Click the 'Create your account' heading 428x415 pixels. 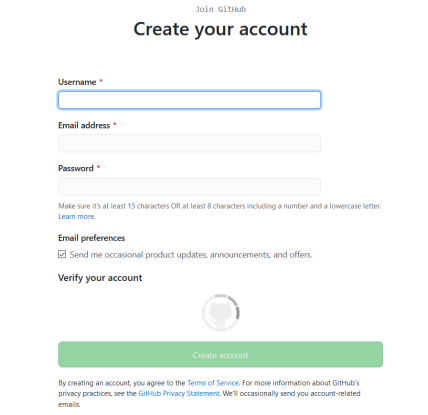click(220, 29)
